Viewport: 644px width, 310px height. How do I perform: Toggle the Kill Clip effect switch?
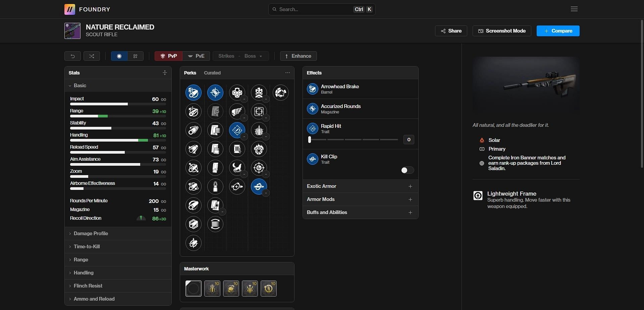coord(407,170)
